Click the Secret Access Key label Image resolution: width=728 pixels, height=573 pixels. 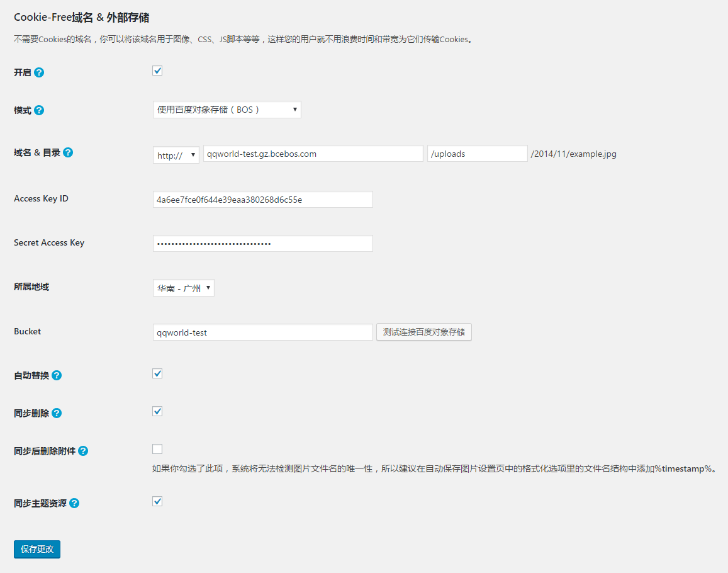click(49, 242)
